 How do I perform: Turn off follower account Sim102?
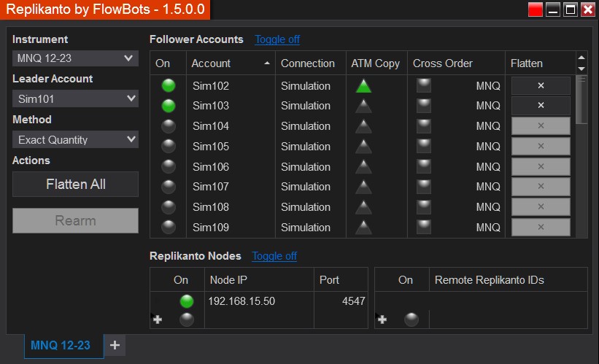(x=169, y=85)
